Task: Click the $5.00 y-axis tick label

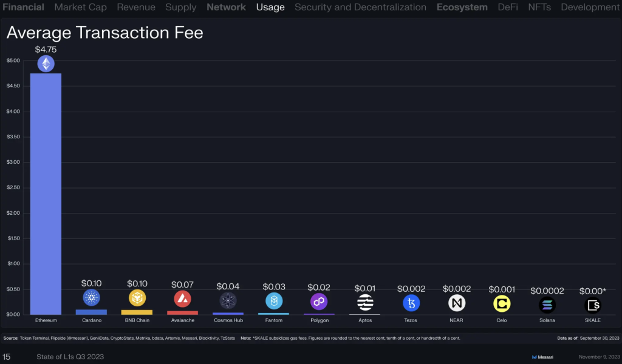Action: coord(13,61)
